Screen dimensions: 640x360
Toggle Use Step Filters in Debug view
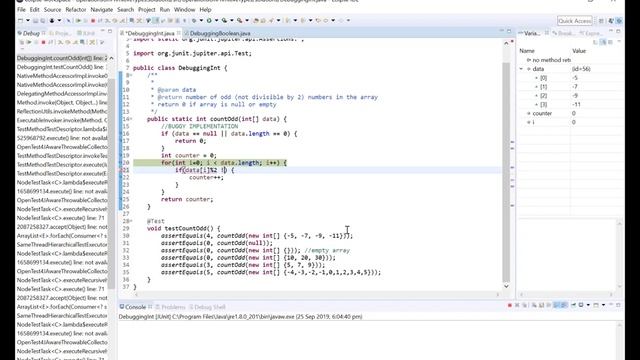click(x=91, y=42)
